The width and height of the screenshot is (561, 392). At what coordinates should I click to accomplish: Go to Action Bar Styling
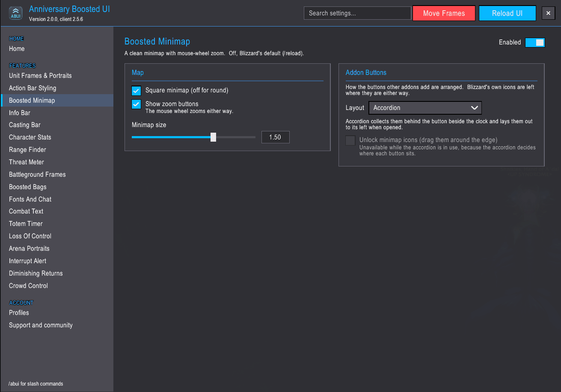pos(57,88)
